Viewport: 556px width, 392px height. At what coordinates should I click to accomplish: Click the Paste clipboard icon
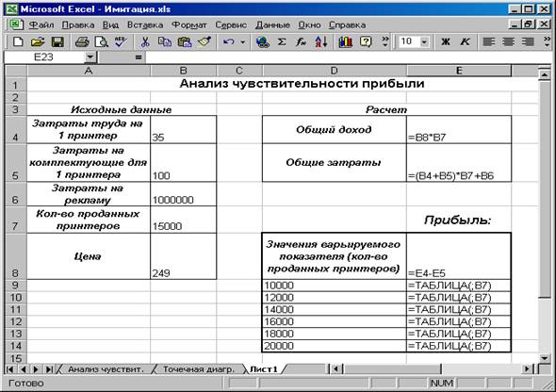(185, 41)
